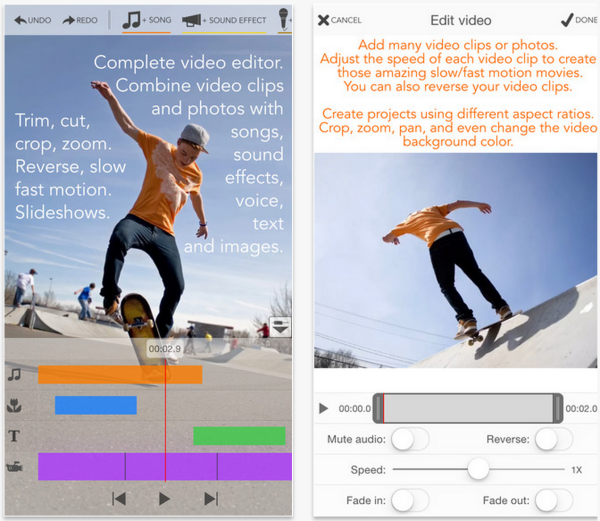Click the 00:00.0 start time label
The height and width of the screenshot is (521, 600).
(x=355, y=409)
